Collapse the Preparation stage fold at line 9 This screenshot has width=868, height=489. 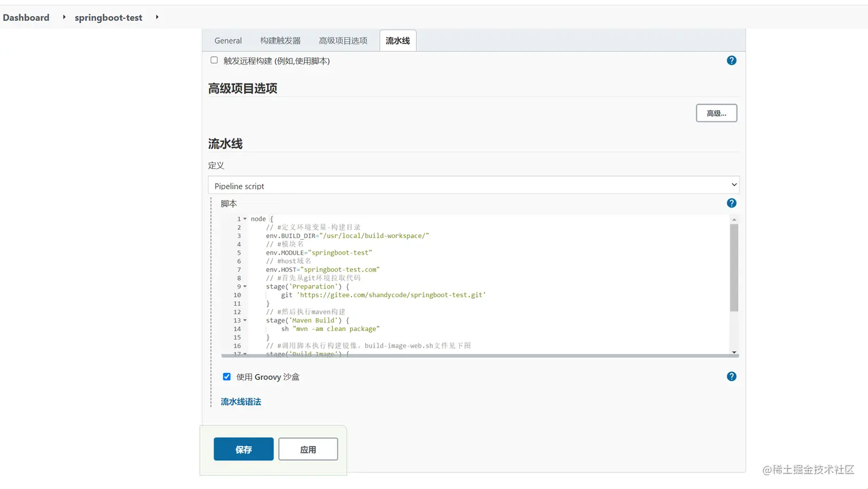coord(245,287)
